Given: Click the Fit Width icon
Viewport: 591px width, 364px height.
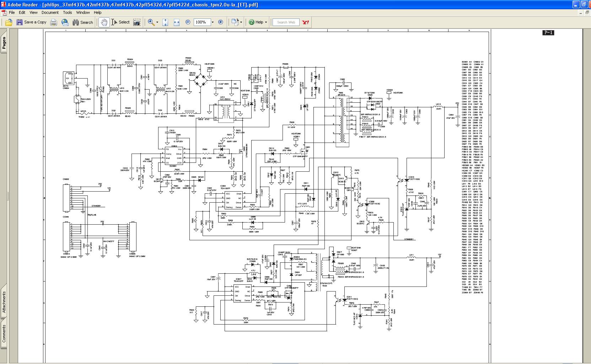Looking at the screenshot, I should click(177, 22).
